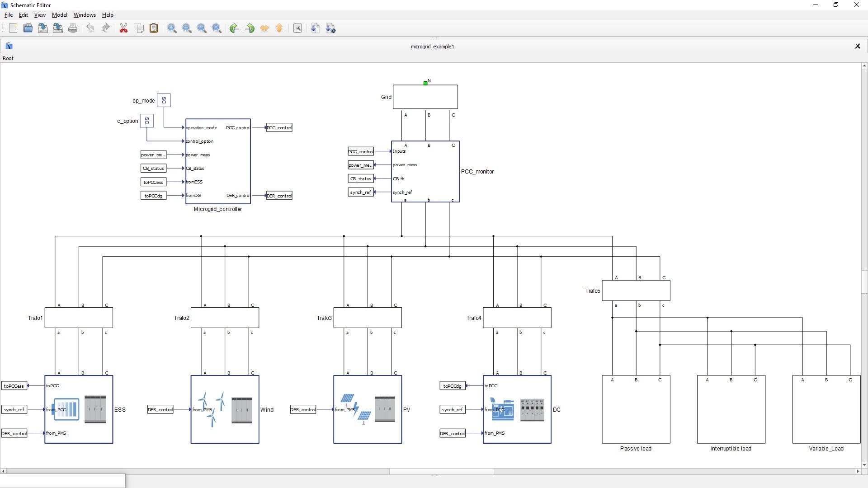This screenshot has width=868, height=488.
Task: Click the Copy icon in the toolbar
Action: tap(139, 28)
